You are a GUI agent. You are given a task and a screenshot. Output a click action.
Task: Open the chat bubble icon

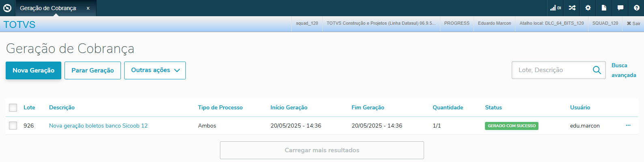(620, 8)
